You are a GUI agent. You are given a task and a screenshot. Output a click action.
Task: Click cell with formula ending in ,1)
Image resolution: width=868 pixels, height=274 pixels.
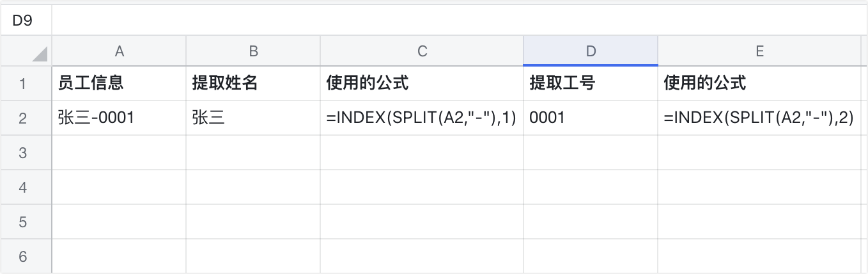[422, 118]
